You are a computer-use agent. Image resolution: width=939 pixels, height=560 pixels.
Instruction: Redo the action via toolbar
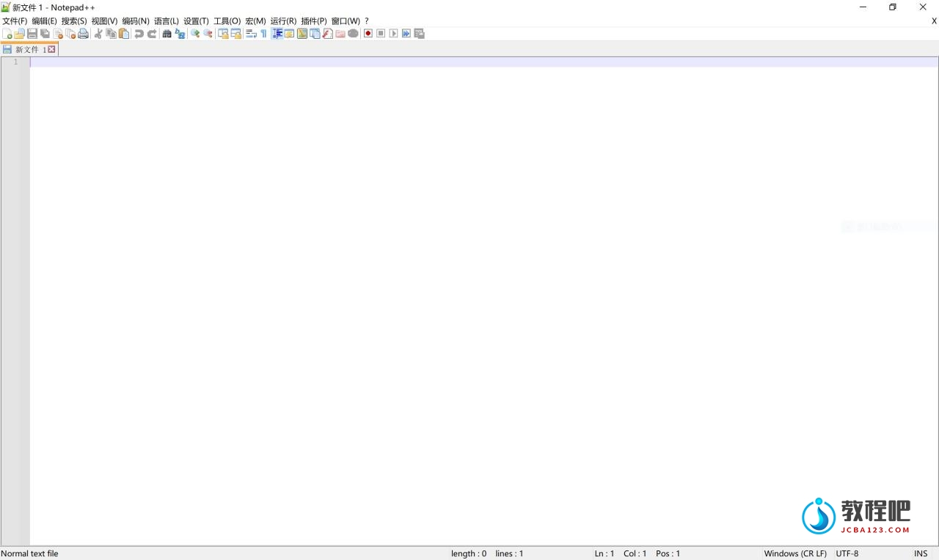pos(152,34)
